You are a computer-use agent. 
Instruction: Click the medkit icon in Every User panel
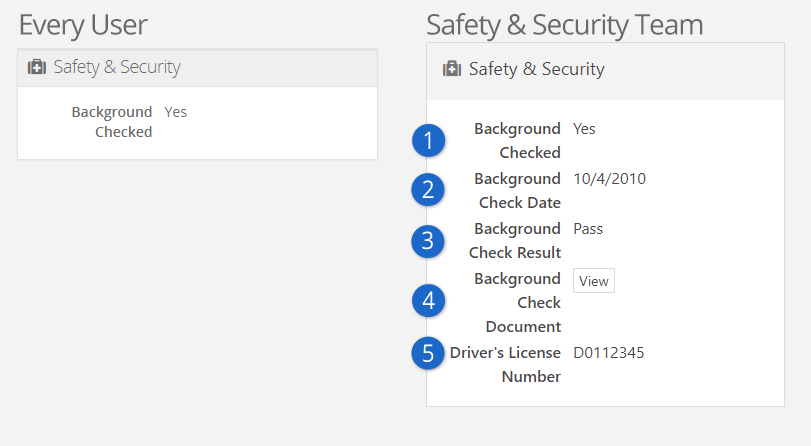click(37, 67)
